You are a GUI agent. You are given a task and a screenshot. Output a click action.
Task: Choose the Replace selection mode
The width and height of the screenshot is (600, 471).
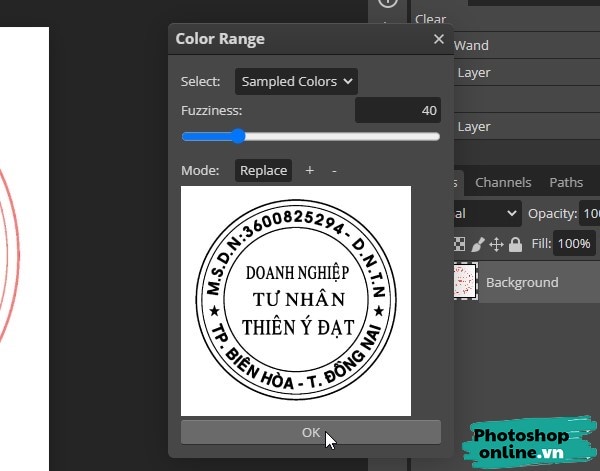click(264, 171)
